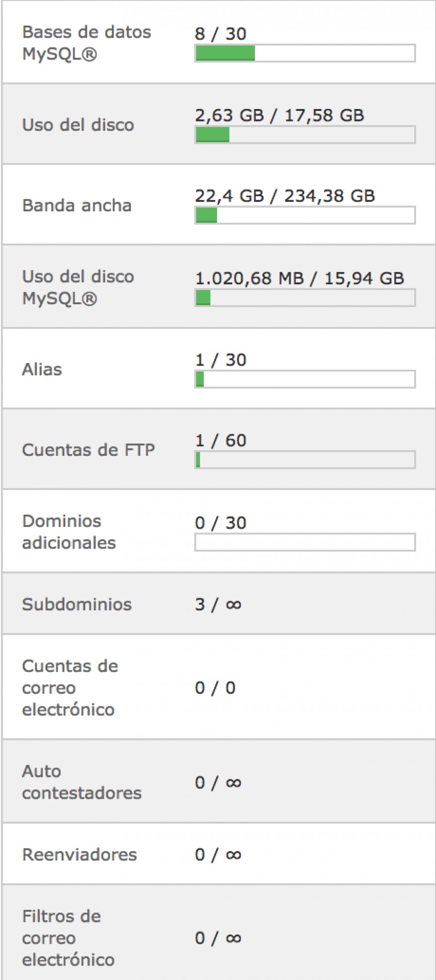Click the empty Dominios adicionales progress bar
Image resolution: width=436 pixels, height=980 pixels.
point(305,542)
